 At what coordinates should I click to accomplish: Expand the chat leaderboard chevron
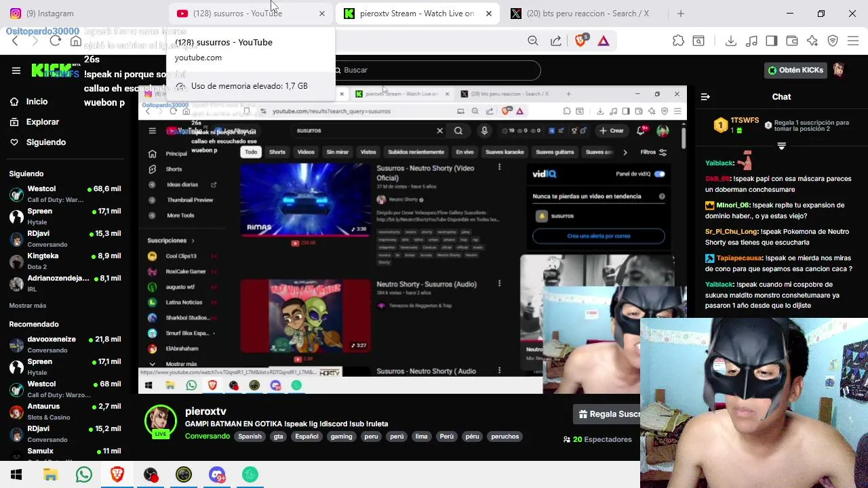[x=781, y=146]
